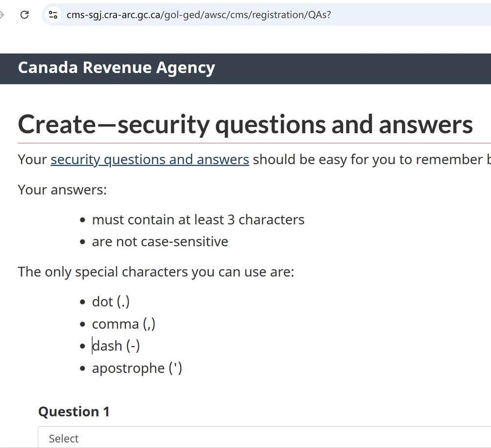The height and width of the screenshot is (448, 491).
Task: Click the "are not case-sensitive" bullet
Action: click(160, 241)
